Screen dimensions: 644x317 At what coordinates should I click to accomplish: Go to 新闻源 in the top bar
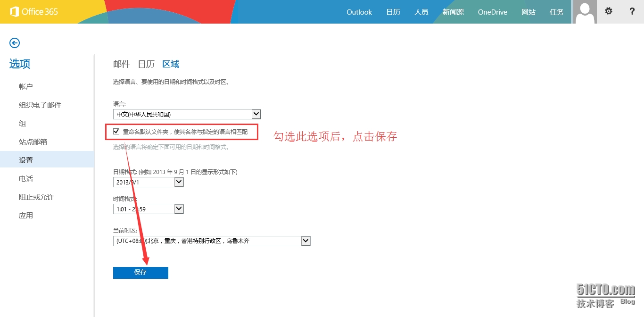[453, 12]
